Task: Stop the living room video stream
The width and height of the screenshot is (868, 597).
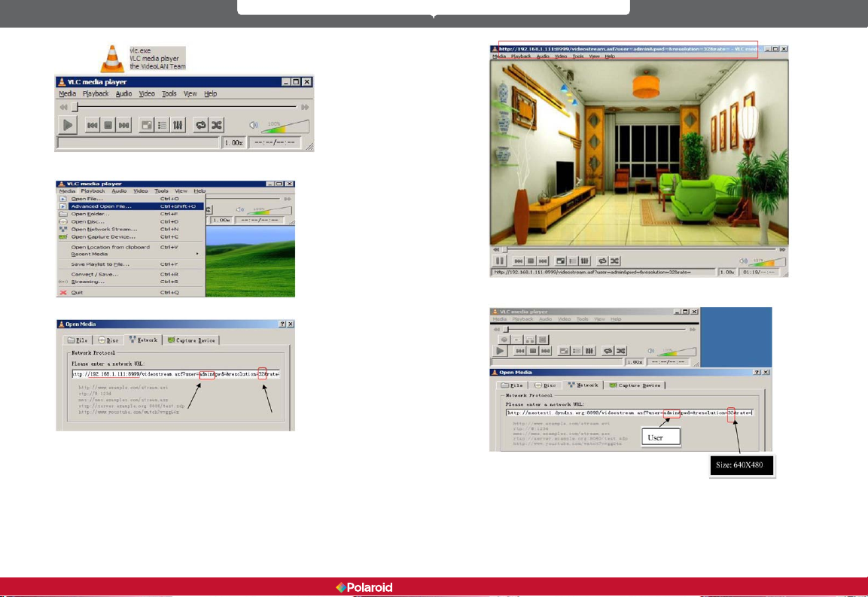Action: (x=531, y=260)
